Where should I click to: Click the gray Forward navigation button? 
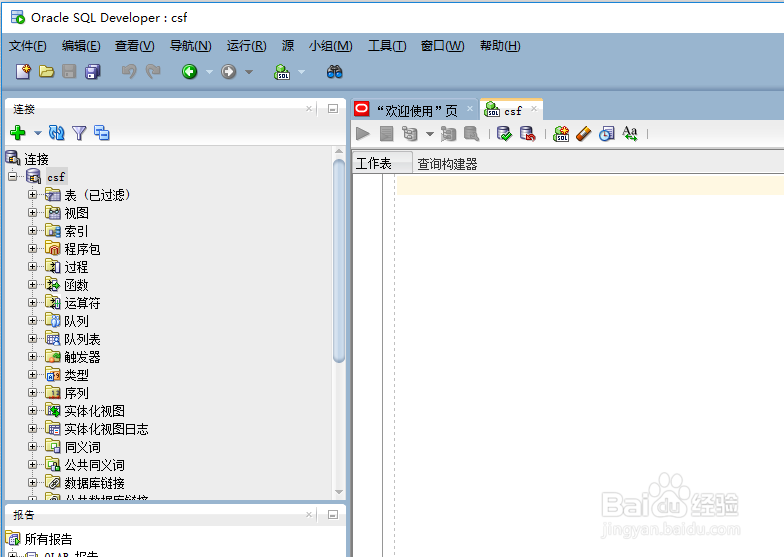pyautogui.click(x=228, y=72)
